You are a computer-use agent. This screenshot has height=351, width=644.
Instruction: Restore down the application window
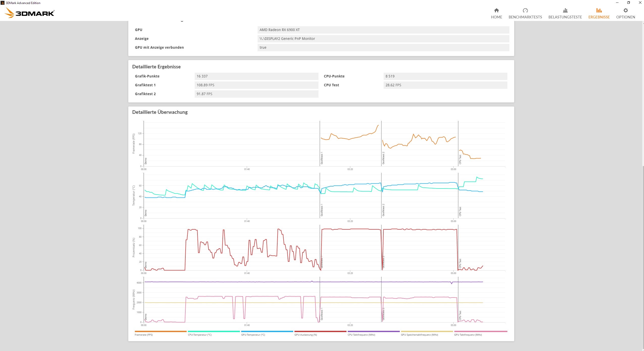[628, 3]
